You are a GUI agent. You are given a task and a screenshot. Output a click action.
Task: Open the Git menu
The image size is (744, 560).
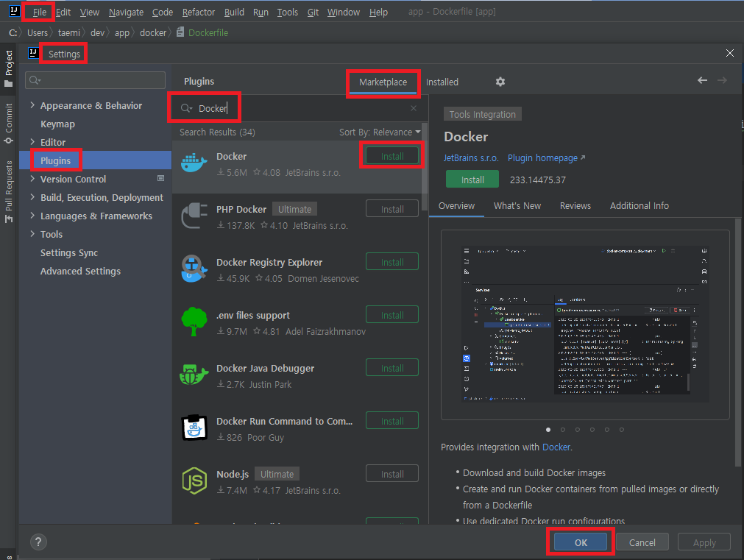point(313,12)
